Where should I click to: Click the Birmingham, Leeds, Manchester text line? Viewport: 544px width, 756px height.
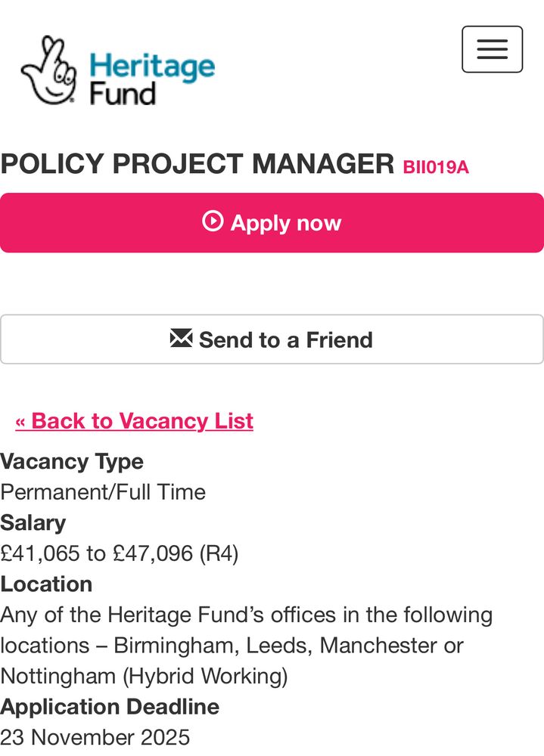point(232,646)
